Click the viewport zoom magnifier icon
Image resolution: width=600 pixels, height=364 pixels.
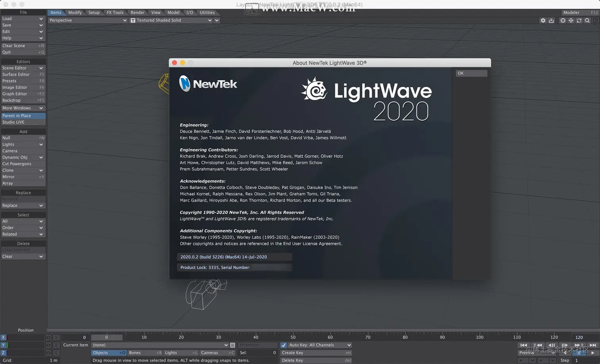coord(587,20)
